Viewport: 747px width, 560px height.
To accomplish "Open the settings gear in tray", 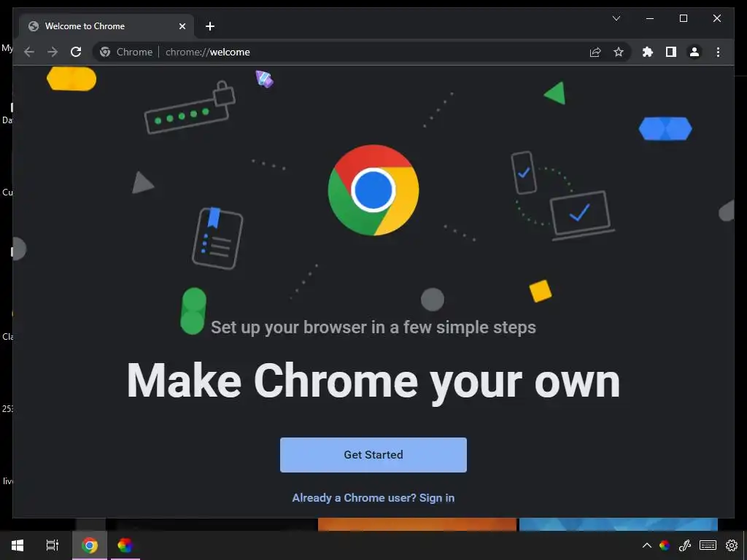I will [732, 545].
